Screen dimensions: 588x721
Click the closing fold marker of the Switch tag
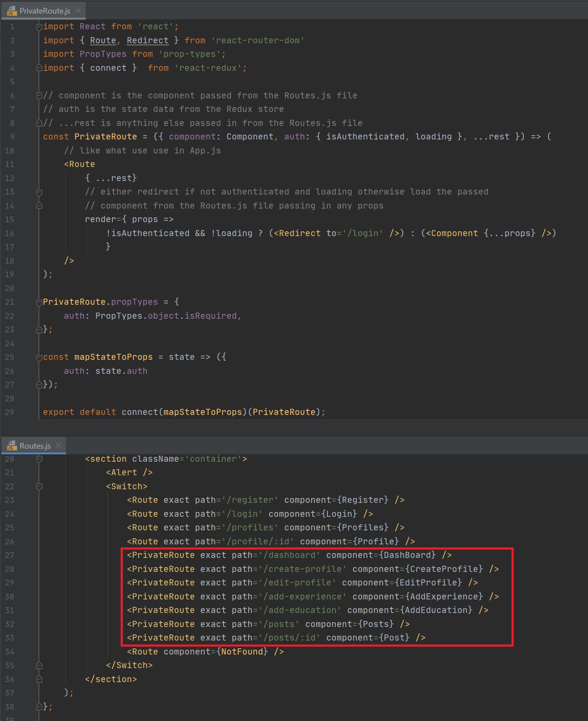click(39, 665)
